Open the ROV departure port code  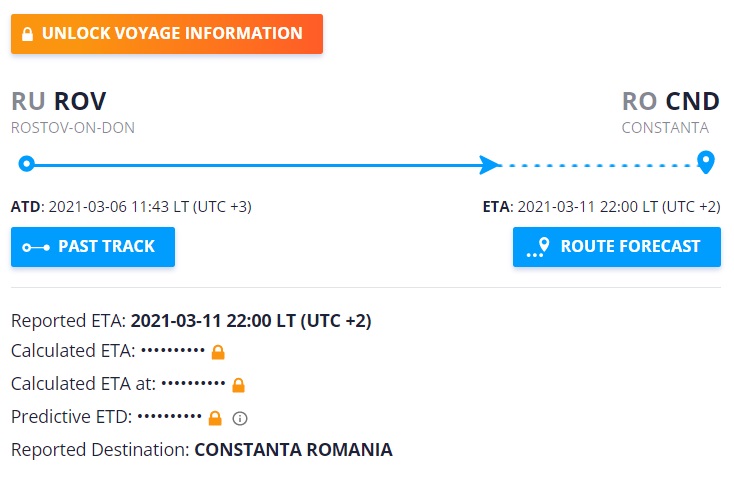(x=80, y=102)
